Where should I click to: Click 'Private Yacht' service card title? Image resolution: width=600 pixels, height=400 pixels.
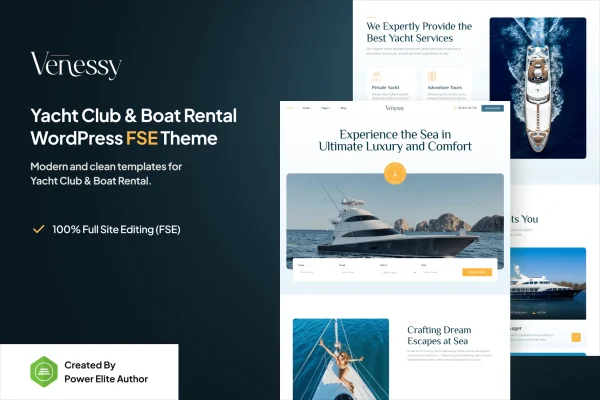385,87
